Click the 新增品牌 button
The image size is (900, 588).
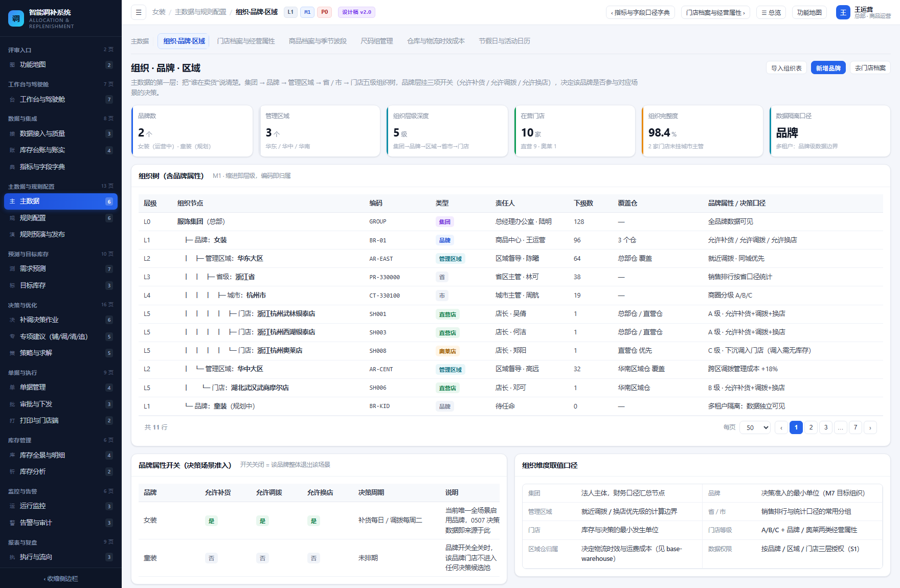point(828,68)
